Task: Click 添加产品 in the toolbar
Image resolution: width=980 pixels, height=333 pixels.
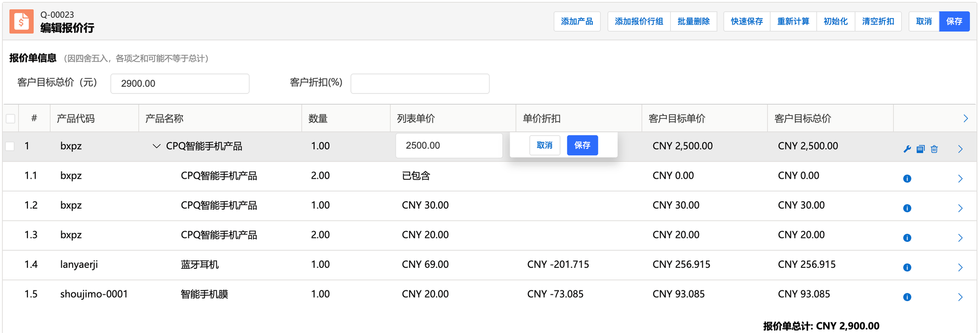Action: 577,22
